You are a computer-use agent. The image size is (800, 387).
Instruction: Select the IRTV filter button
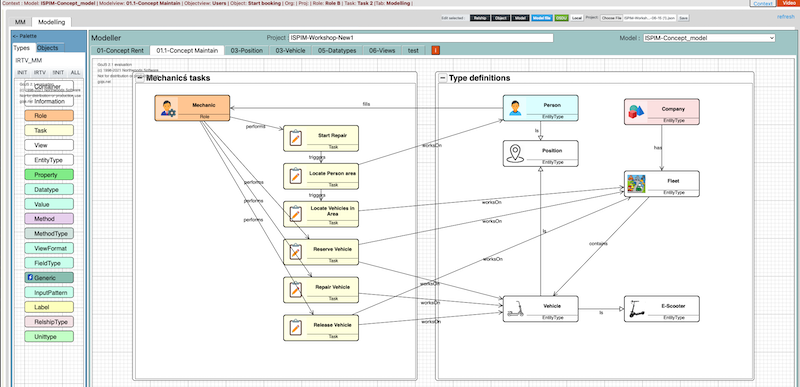[x=40, y=72]
